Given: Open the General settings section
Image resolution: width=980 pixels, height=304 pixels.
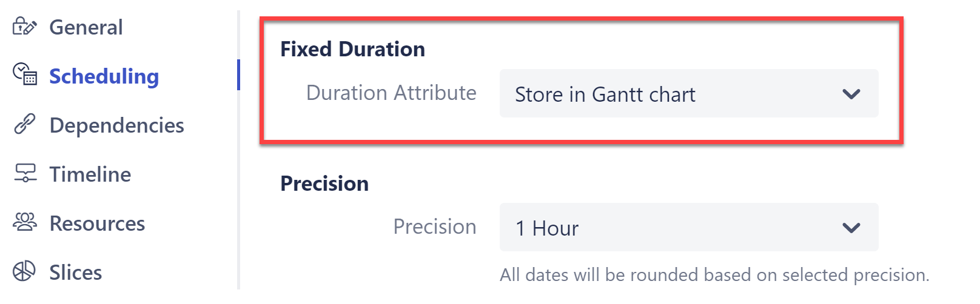Looking at the screenshot, I should coord(86,27).
